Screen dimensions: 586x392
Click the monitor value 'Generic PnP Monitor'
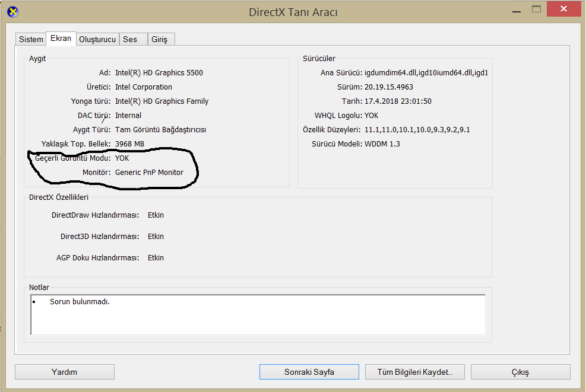pos(149,172)
